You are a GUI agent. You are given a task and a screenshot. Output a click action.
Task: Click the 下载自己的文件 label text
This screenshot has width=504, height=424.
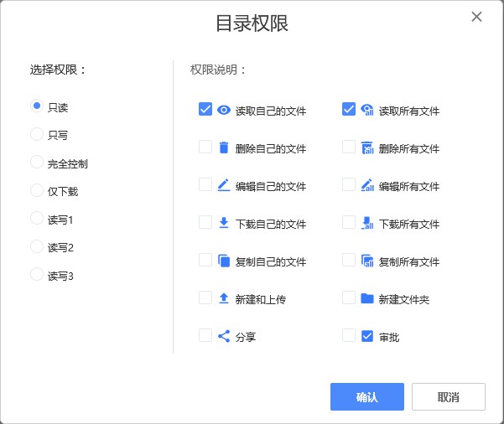(x=271, y=224)
